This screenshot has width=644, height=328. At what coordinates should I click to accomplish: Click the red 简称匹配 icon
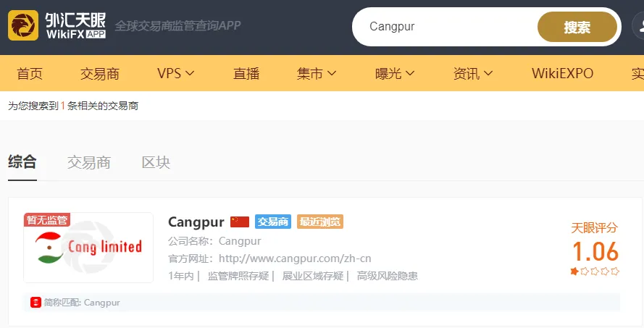(x=35, y=303)
